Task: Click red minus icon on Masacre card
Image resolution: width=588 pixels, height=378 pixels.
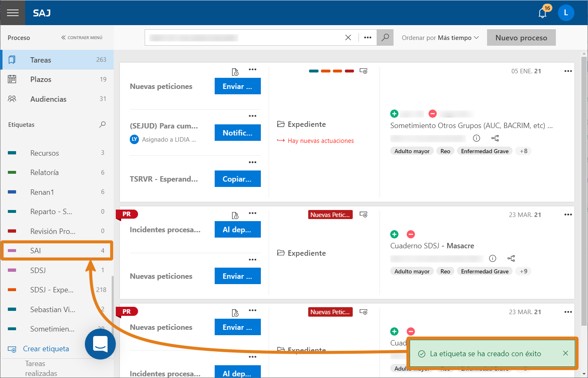Action: pyautogui.click(x=411, y=234)
